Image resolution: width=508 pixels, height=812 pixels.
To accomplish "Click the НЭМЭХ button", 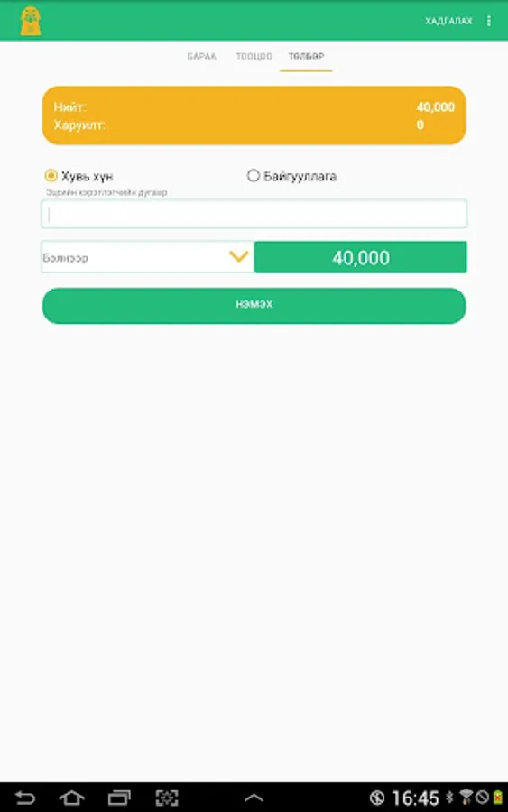I will [254, 306].
